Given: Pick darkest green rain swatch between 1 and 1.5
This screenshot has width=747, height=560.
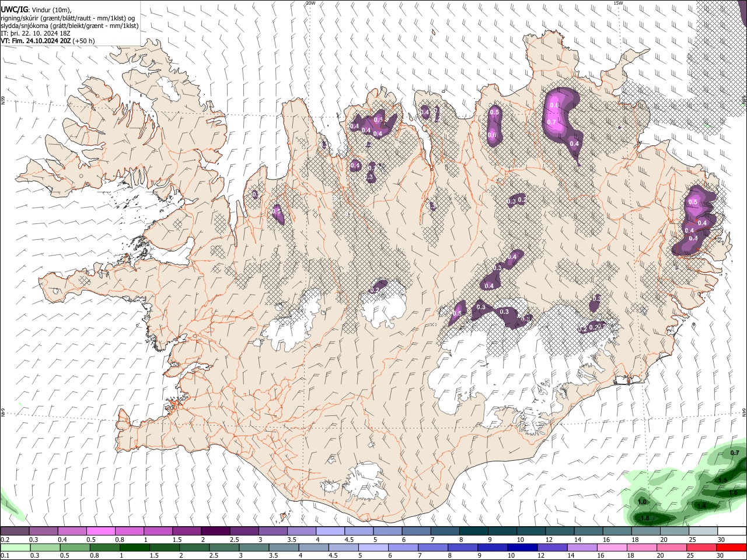Looking at the screenshot, I should point(134,547).
